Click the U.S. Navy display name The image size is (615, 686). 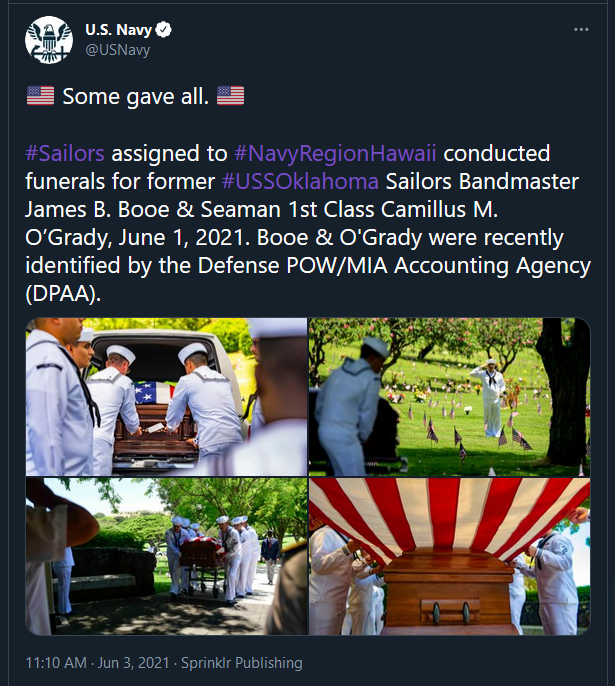[x=118, y=30]
